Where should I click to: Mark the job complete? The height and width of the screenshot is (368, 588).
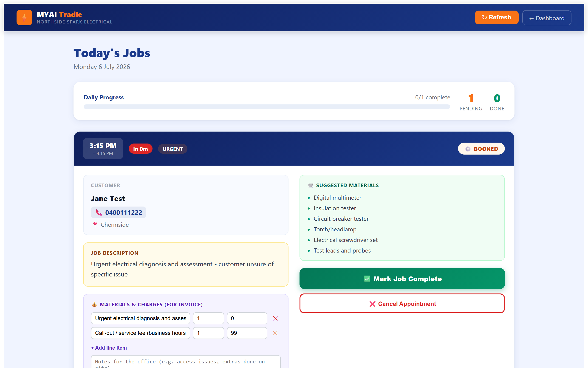tap(402, 279)
